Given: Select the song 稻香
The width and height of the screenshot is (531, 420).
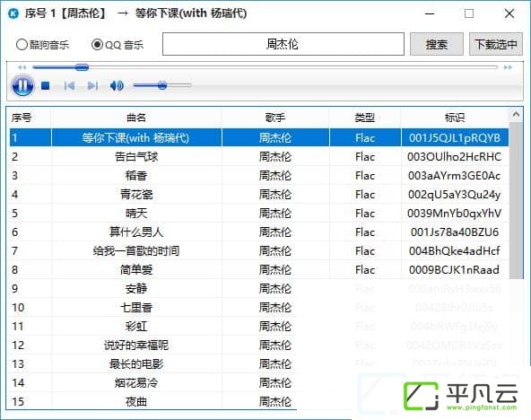Looking at the screenshot, I should pos(136,176).
